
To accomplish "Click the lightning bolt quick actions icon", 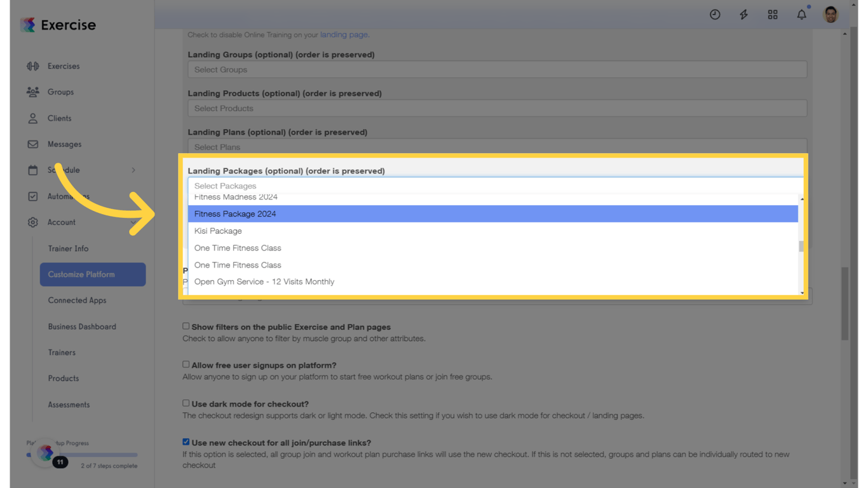I will pos(743,15).
